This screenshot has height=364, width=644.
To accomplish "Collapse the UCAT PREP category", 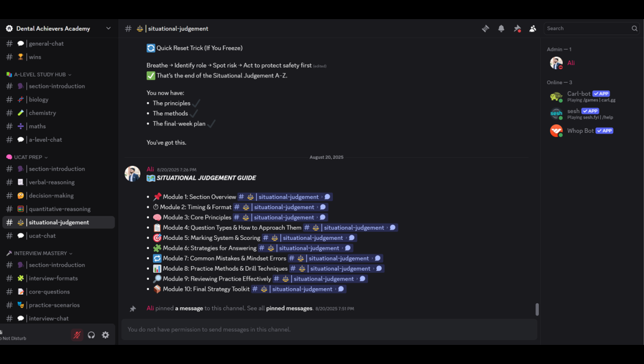I will coord(27,157).
